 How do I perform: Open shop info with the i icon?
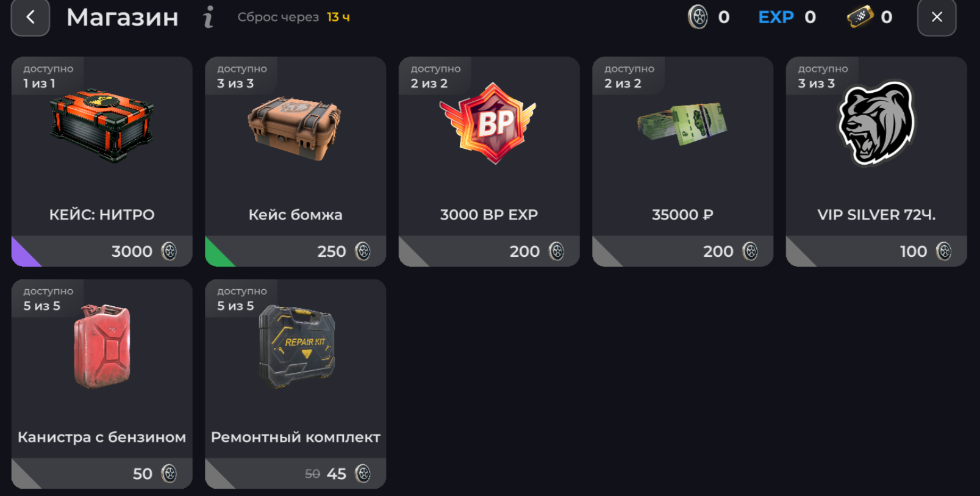209,17
